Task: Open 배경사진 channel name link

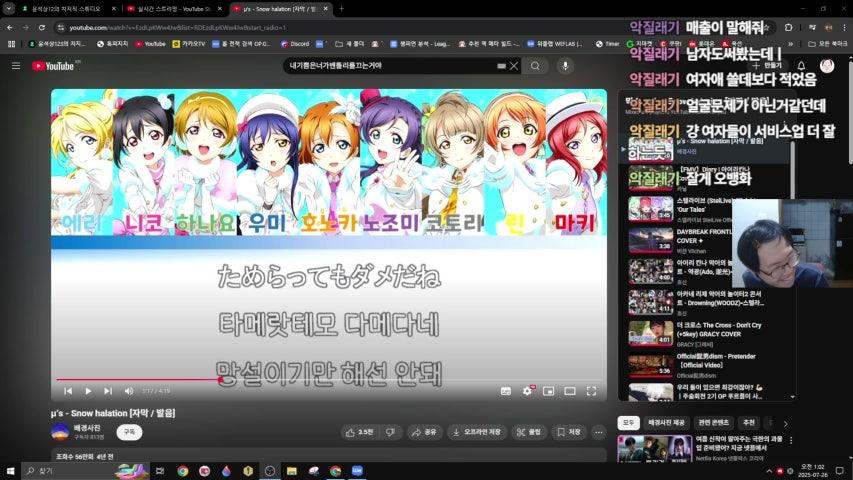Action: point(87,428)
